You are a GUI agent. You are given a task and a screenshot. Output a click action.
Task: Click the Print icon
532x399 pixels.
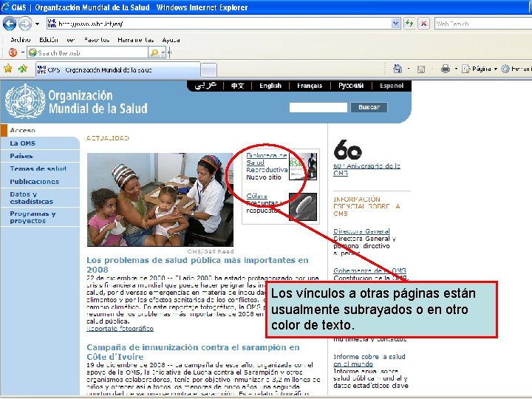tap(445, 69)
